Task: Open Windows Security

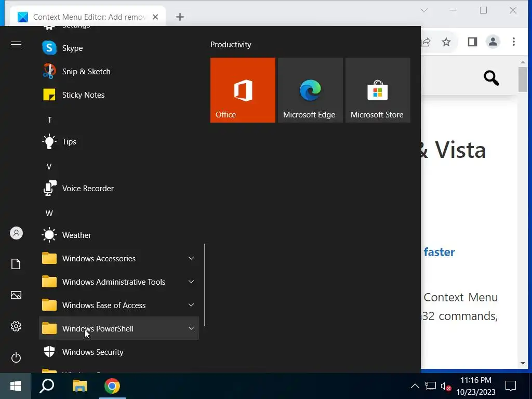Action: click(x=119, y=352)
